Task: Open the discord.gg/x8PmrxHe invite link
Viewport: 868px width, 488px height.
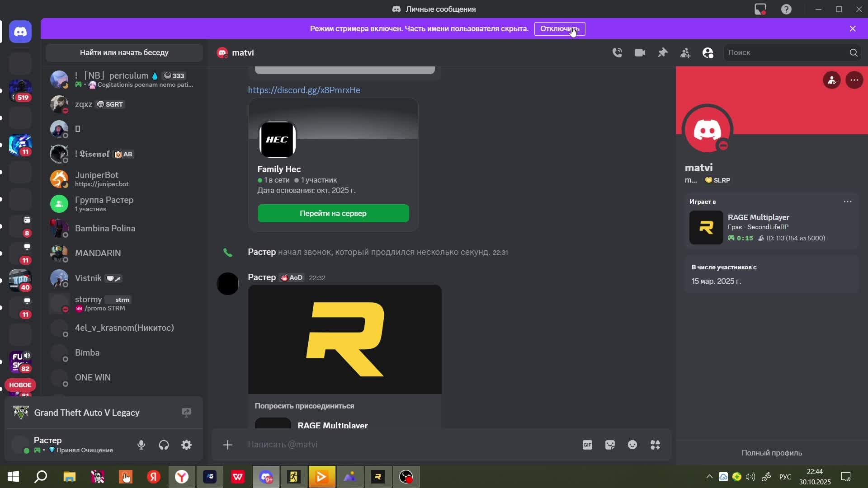Action: tap(304, 90)
